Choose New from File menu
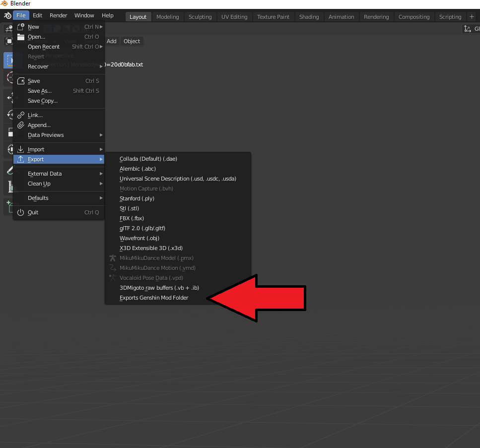Image resolution: width=480 pixels, height=448 pixels. click(59, 27)
